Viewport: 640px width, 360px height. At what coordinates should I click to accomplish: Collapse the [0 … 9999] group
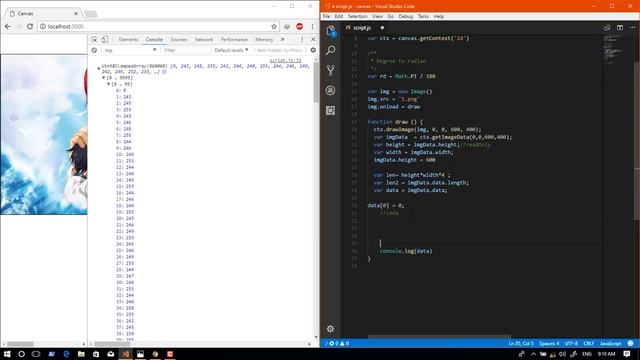pyautogui.click(x=104, y=78)
